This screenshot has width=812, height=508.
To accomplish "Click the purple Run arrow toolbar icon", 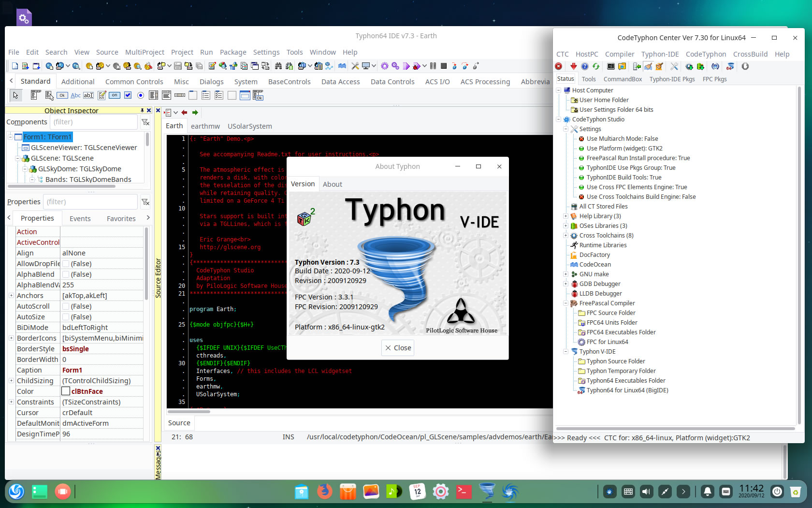I will (x=406, y=66).
